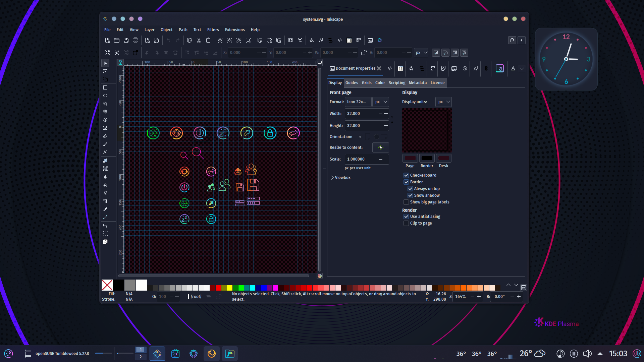Open the Extensions menu
The image size is (644, 362).
click(235, 30)
